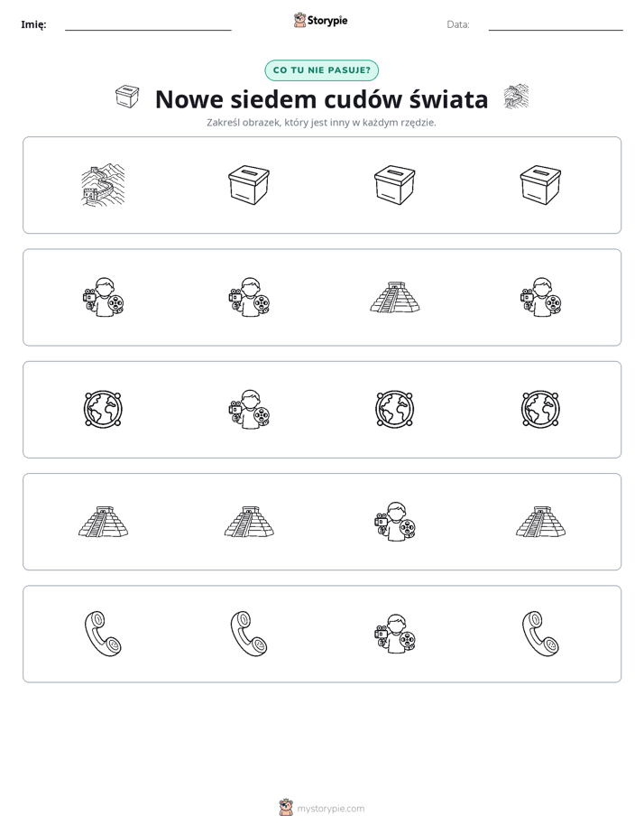Screen dimensions: 644x834
Task: Click the last telephone icon in bottom row
Action: (x=540, y=634)
